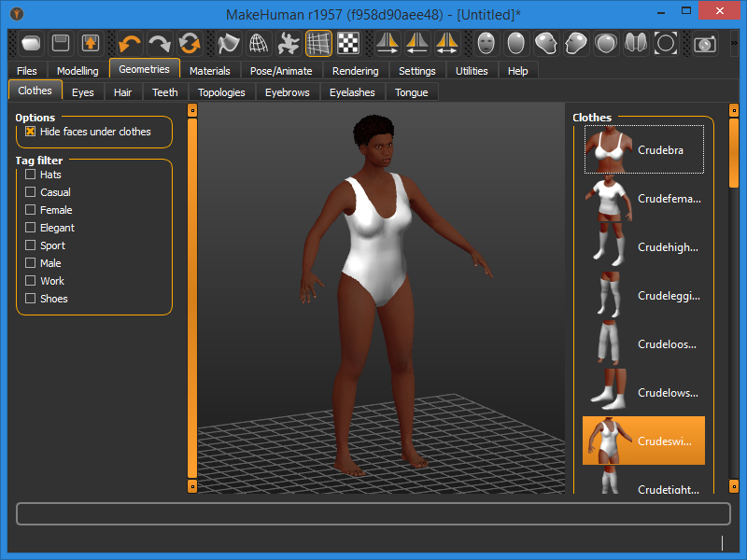Choose the Crudehigh... clothing item
The height and width of the screenshot is (560, 747).
pyautogui.click(x=644, y=247)
